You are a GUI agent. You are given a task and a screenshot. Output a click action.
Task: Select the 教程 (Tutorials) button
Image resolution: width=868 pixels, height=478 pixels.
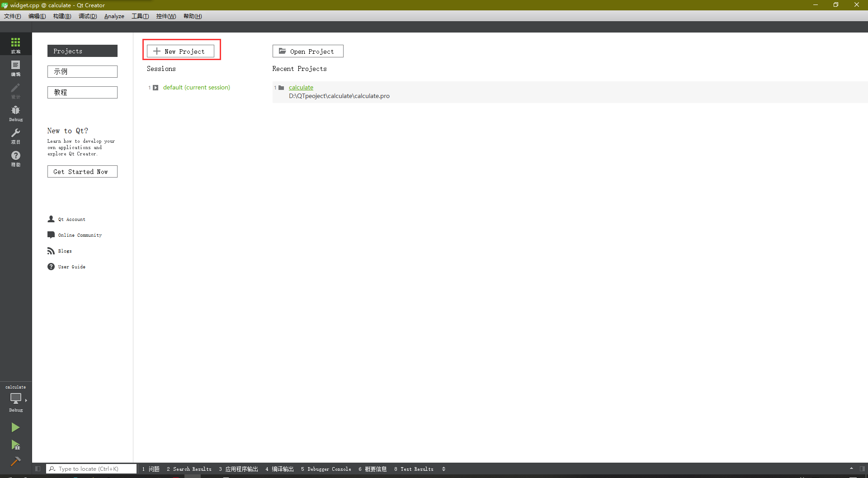82,92
